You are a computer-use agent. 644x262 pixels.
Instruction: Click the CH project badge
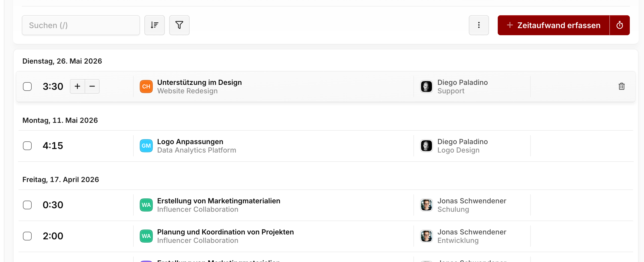pos(146,87)
